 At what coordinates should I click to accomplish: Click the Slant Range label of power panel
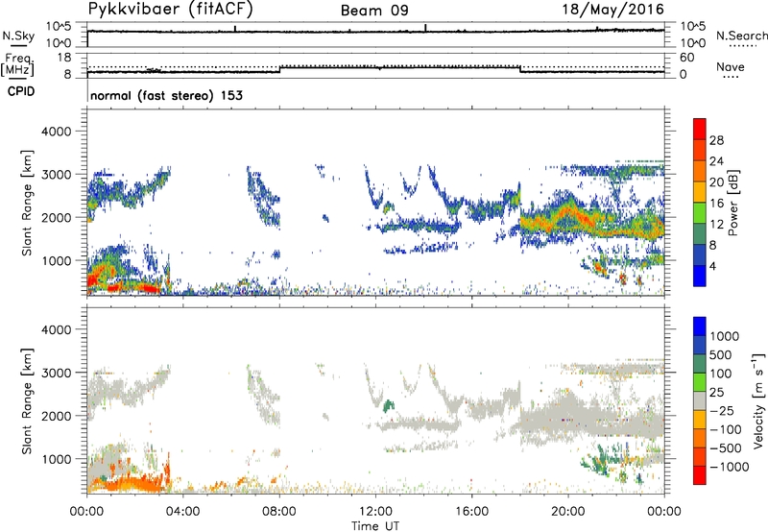tap(27, 203)
